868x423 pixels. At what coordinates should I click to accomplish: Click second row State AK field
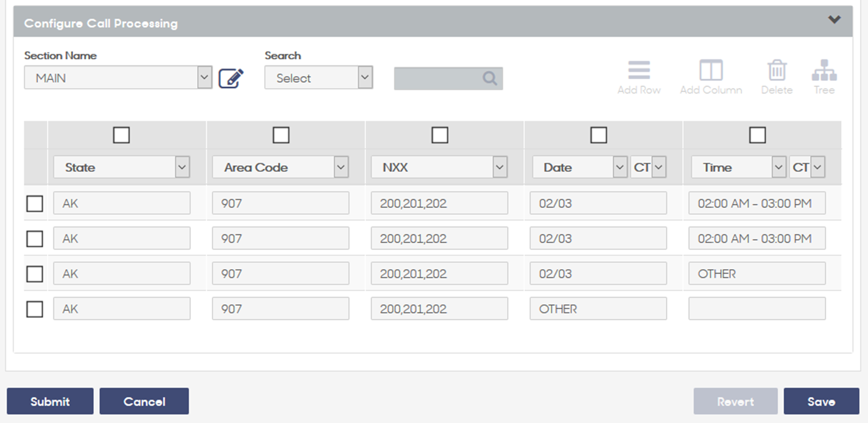coord(122,238)
